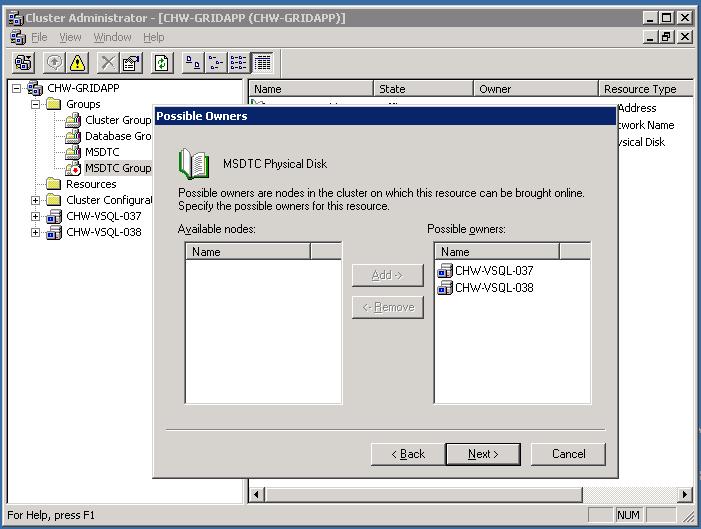This screenshot has height=529, width=701.
Task: Collapse the CHW-GRIDAPP root node
Action: tap(17, 88)
